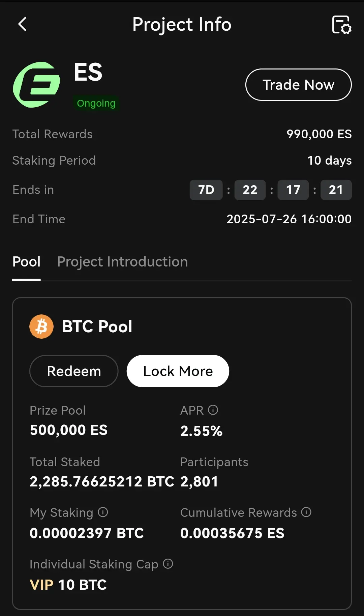Tap the Total Staked BTC amount
364x616 pixels.
(x=102, y=482)
